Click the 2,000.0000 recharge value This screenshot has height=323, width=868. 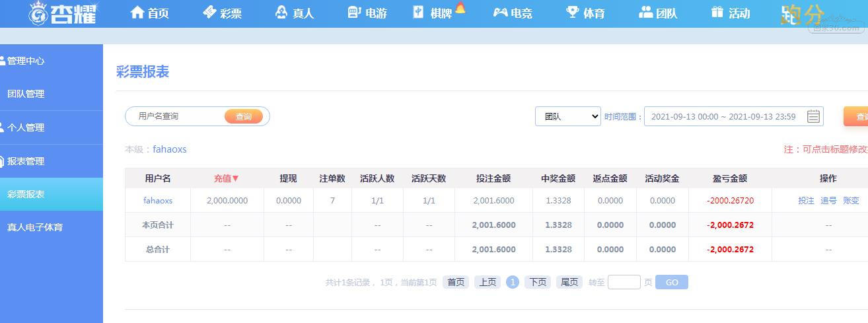click(x=227, y=200)
